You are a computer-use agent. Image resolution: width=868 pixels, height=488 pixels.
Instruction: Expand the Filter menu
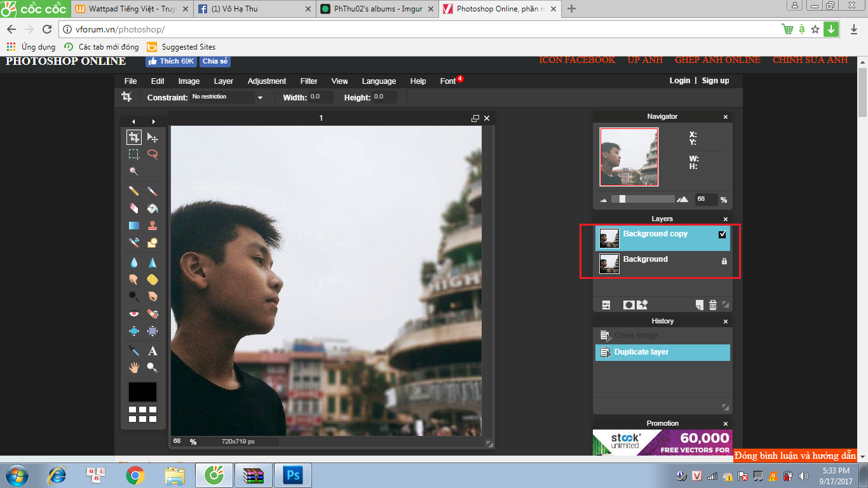[309, 81]
